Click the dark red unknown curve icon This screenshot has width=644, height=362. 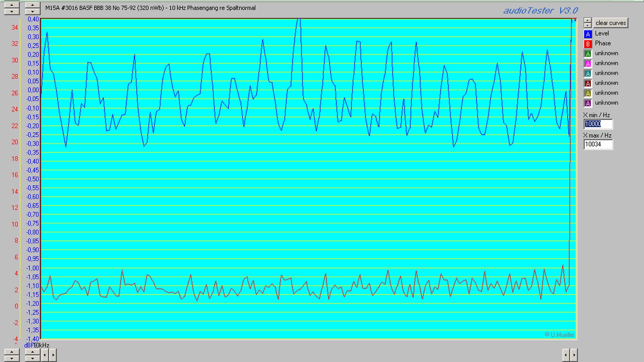click(x=588, y=83)
